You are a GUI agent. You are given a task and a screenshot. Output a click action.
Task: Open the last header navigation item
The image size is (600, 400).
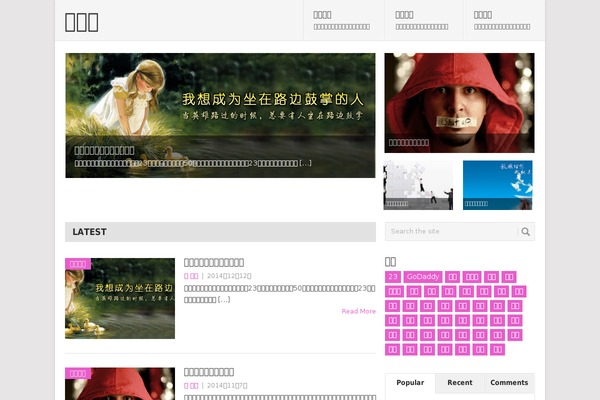coord(502,20)
